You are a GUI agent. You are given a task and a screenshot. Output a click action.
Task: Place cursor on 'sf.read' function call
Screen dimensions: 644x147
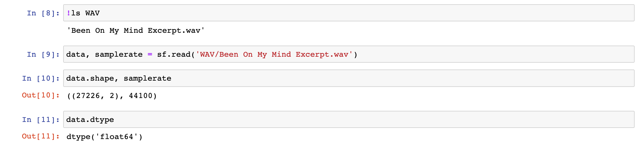click(x=174, y=54)
